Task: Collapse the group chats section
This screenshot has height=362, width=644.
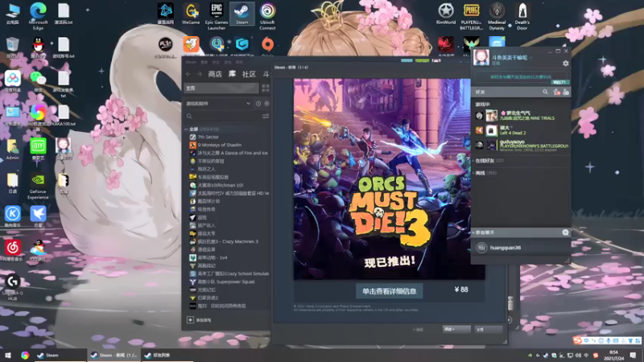Action: (x=473, y=232)
